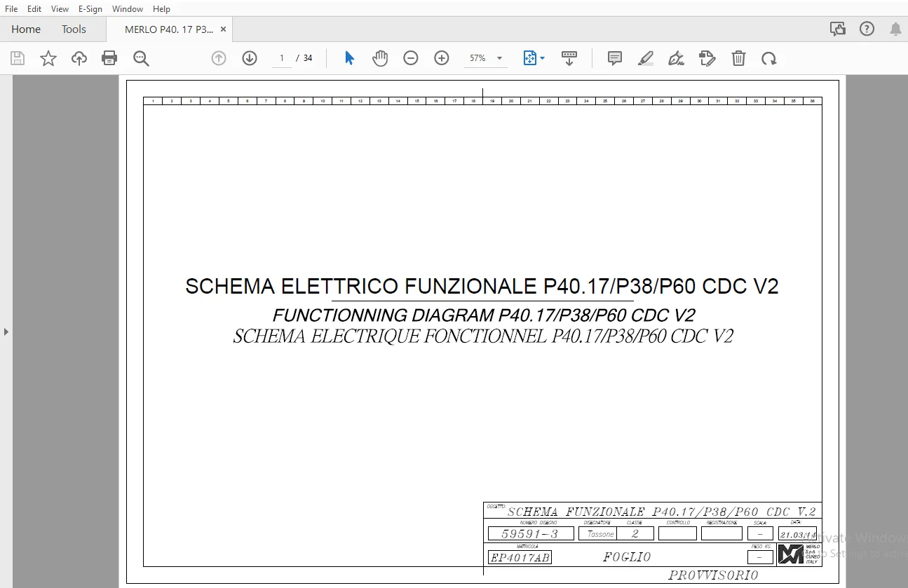Upload the file to cloud storage
Screen dimensions: 908x588
pos(79,58)
